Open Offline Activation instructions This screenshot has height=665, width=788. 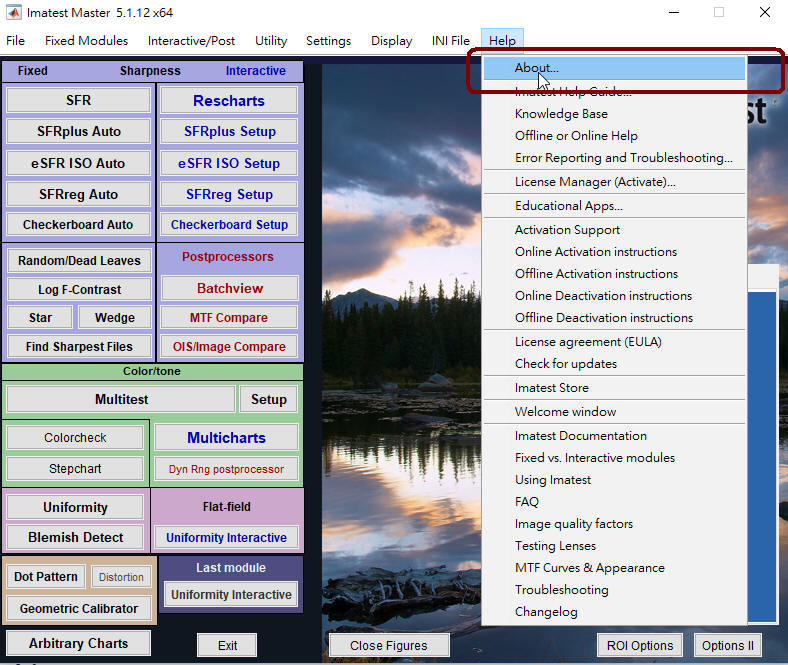pyautogui.click(x=614, y=274)
